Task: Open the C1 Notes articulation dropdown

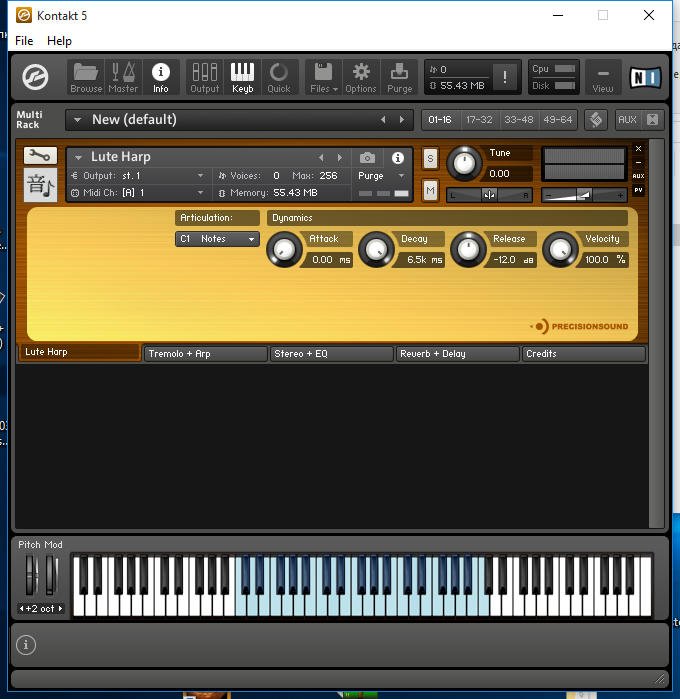Action: [x=217, y=239]
